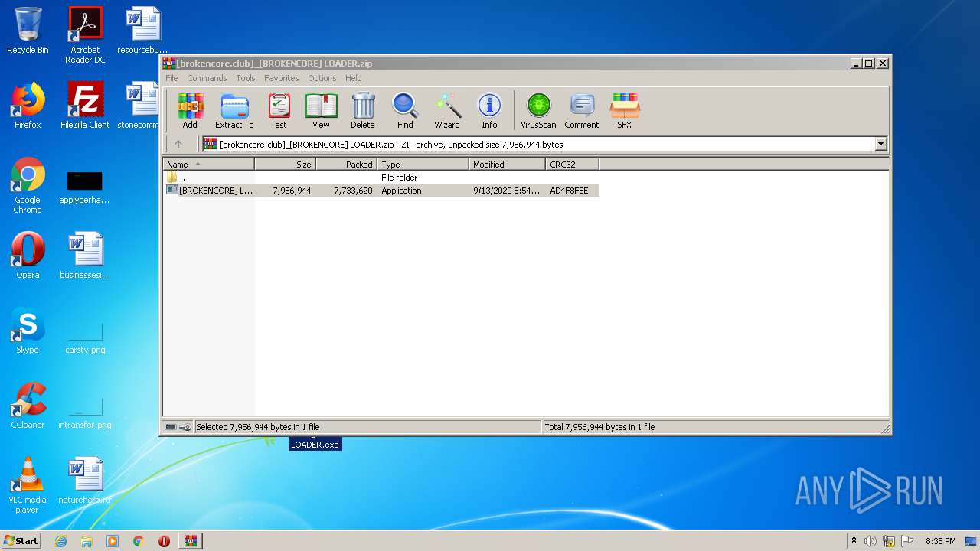Select the parent folder '..' row
The width and height of the screenshot is (980, 551).
click(381, 178)
